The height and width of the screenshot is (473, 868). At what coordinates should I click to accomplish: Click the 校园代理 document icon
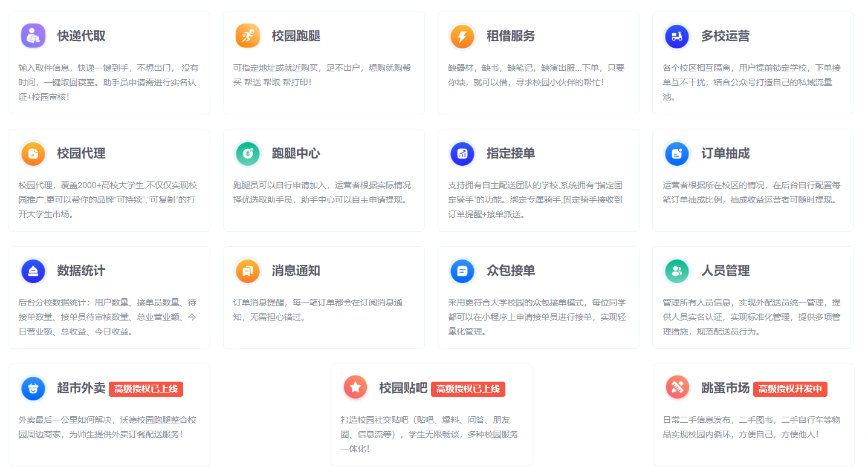click(33, 154)
